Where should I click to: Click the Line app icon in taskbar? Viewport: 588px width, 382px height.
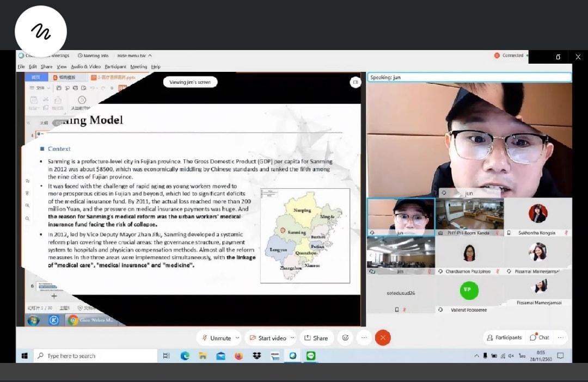click(310, 356)
